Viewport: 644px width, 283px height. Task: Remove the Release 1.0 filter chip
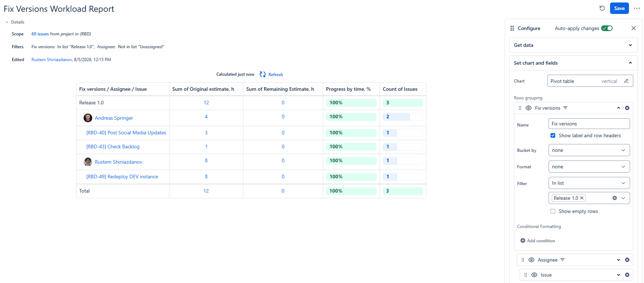(x=582, y=198)
